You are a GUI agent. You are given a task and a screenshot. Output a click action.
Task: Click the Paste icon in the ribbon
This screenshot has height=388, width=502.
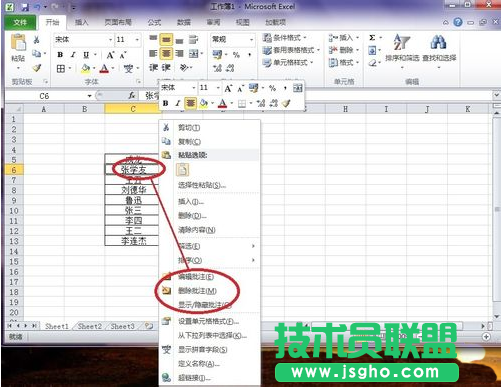tap(18, 42)
